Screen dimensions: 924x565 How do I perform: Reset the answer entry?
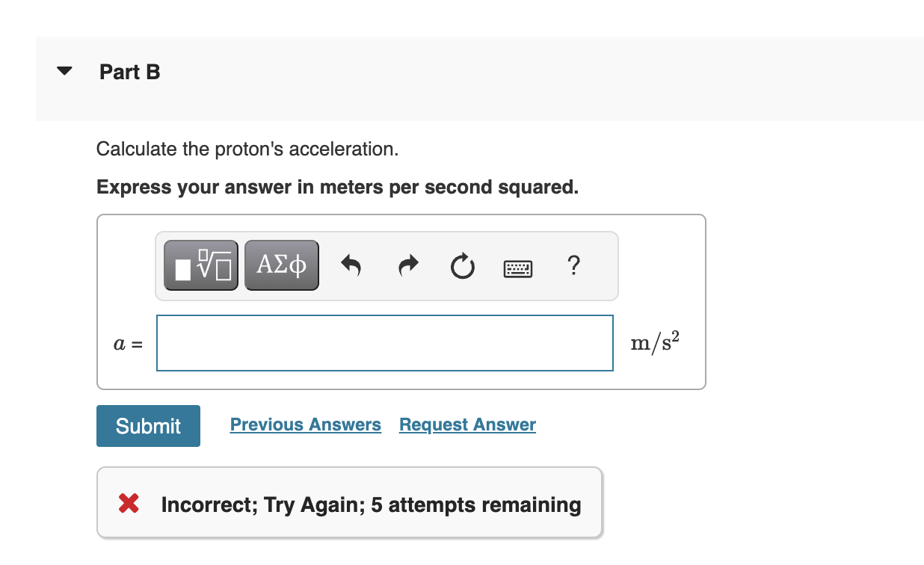(462, 265)
